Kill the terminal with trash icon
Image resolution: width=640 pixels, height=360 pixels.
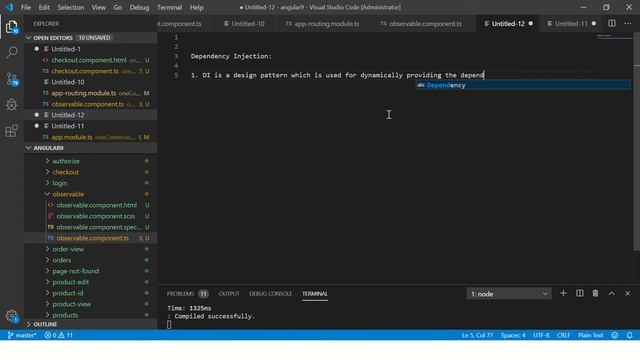(595, 293)
